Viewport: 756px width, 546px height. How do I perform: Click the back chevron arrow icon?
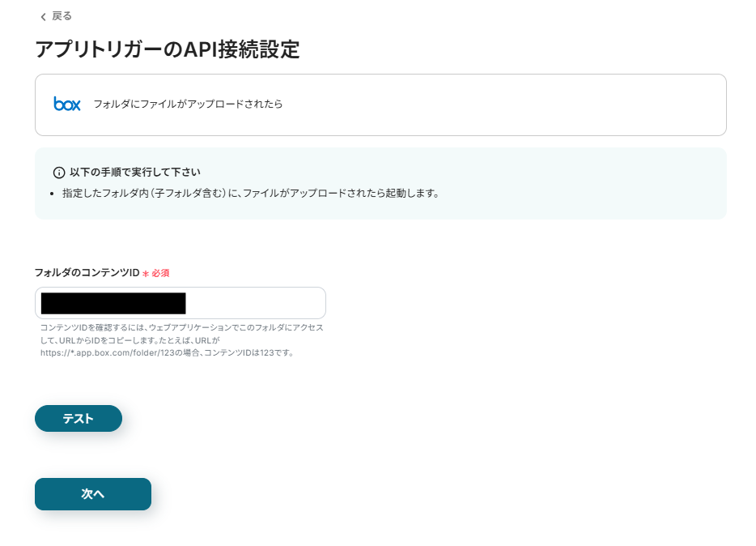pyautogui.click(x=43, y=17)
